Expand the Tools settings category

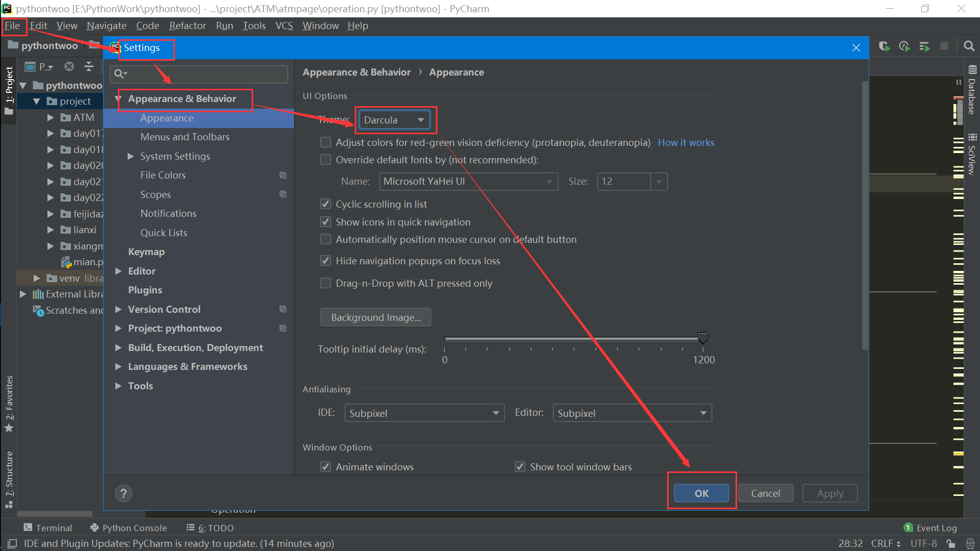point(118,386)
